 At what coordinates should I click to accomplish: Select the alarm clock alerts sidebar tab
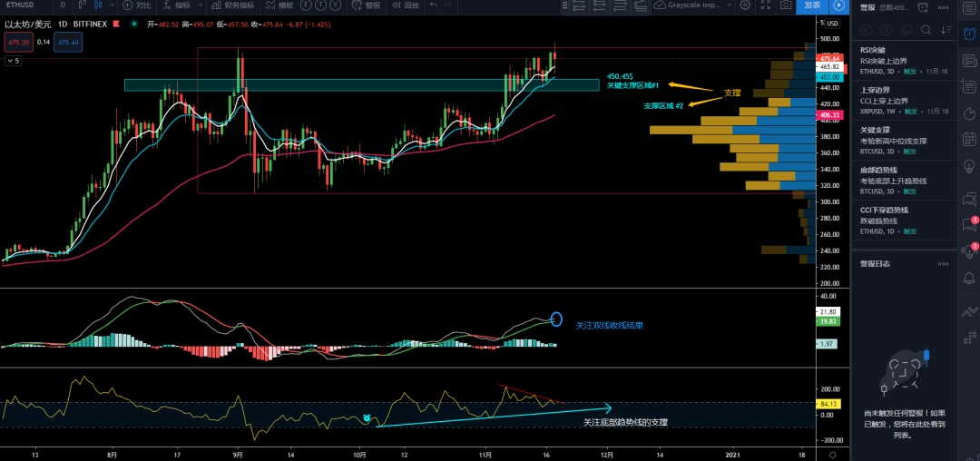click(969, 34)
